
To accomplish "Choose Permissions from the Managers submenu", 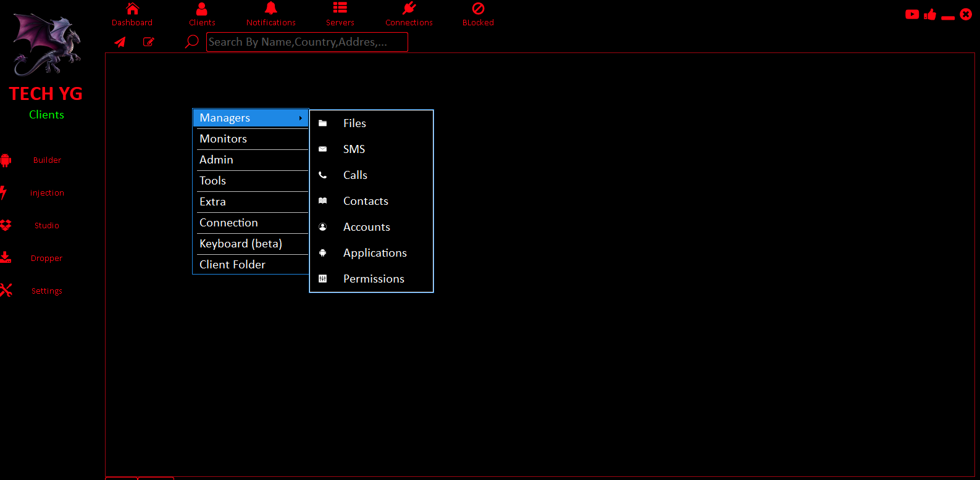I will [373, 279].
